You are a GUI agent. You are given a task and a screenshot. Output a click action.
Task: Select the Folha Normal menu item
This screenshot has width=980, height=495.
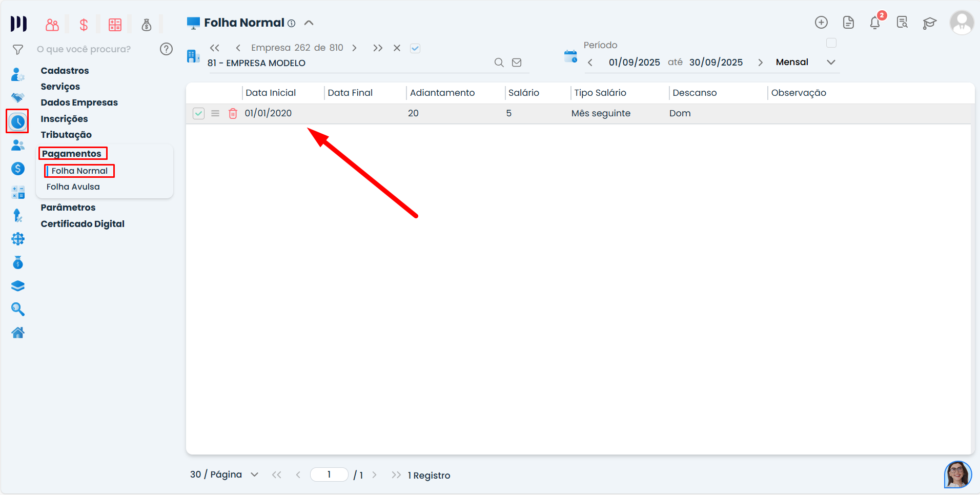(79, 171)
